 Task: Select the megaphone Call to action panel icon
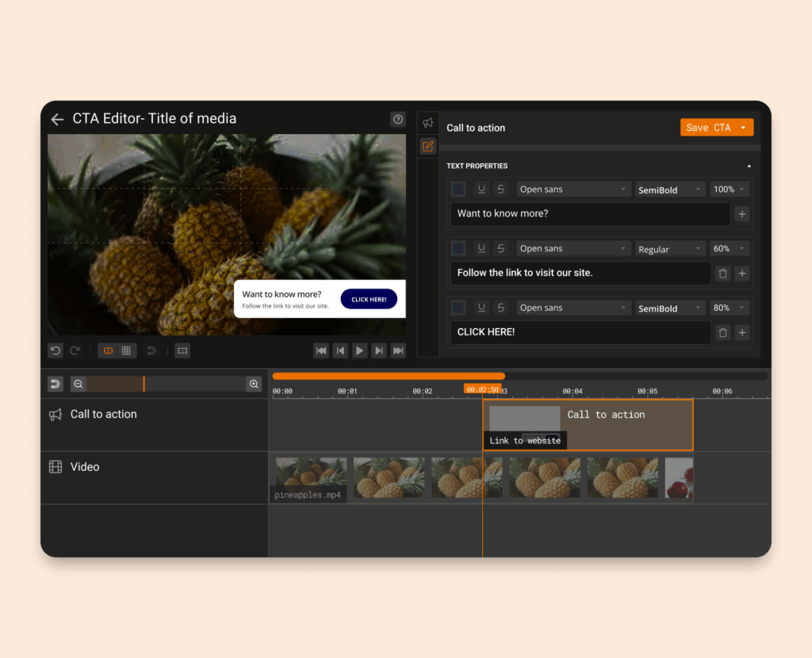(x=428, y=123)
